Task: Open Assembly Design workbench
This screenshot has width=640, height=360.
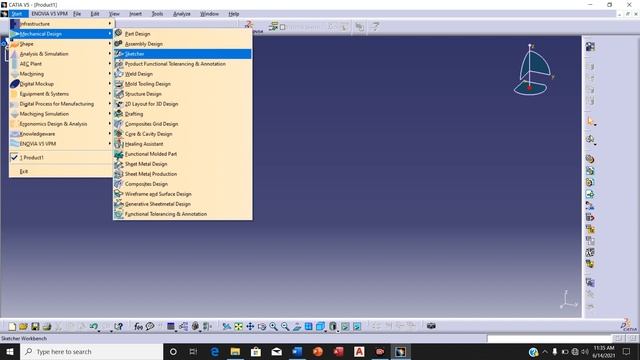Action: pos(182,44)
